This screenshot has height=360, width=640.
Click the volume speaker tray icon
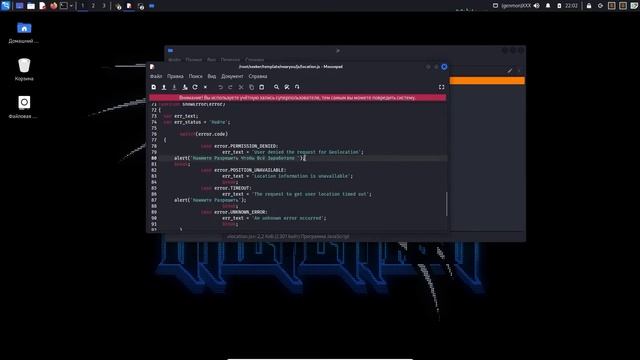pyautogui.click(x=537, y=6)
